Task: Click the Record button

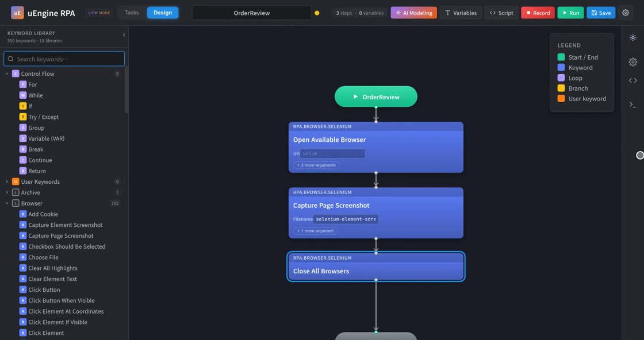Action: tap(538, 13)
